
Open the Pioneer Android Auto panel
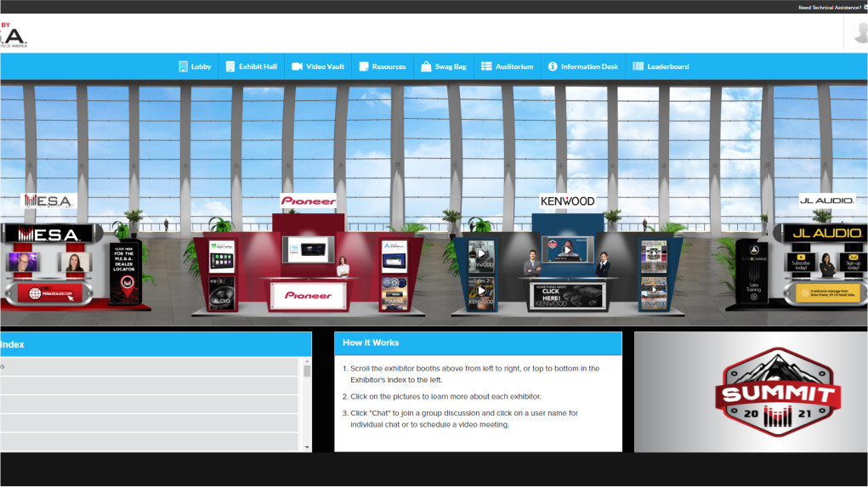tap(394, 256)
